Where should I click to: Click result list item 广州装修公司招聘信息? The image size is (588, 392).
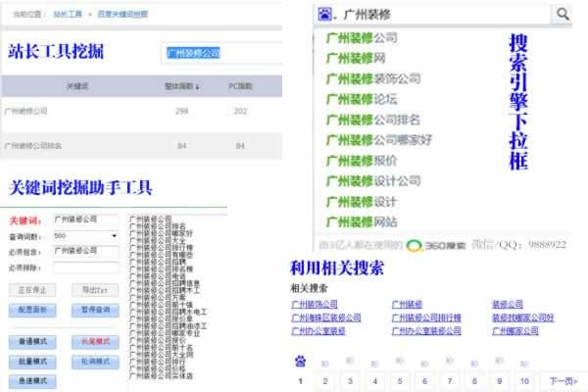pos(165,283)
